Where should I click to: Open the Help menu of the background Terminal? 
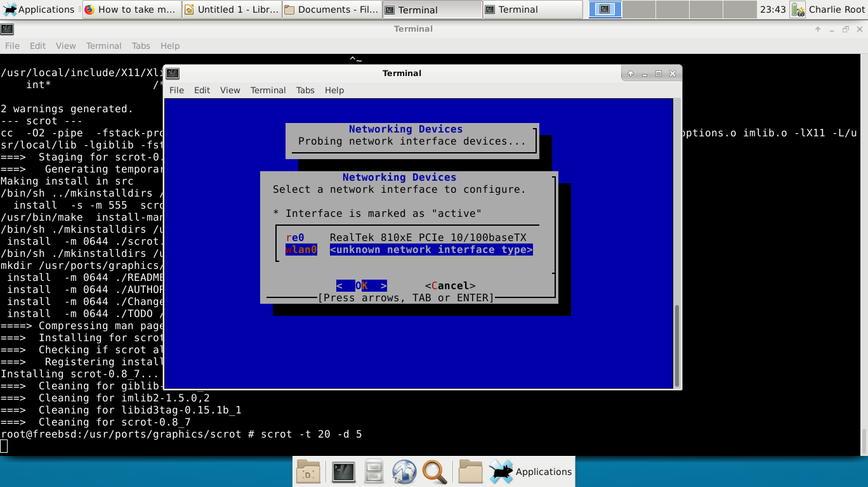[170, 46]
